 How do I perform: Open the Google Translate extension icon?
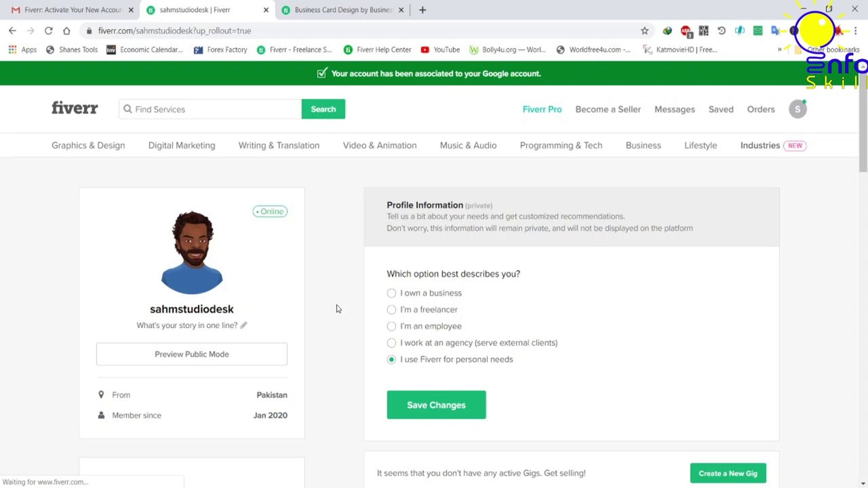tap(775, 30)
